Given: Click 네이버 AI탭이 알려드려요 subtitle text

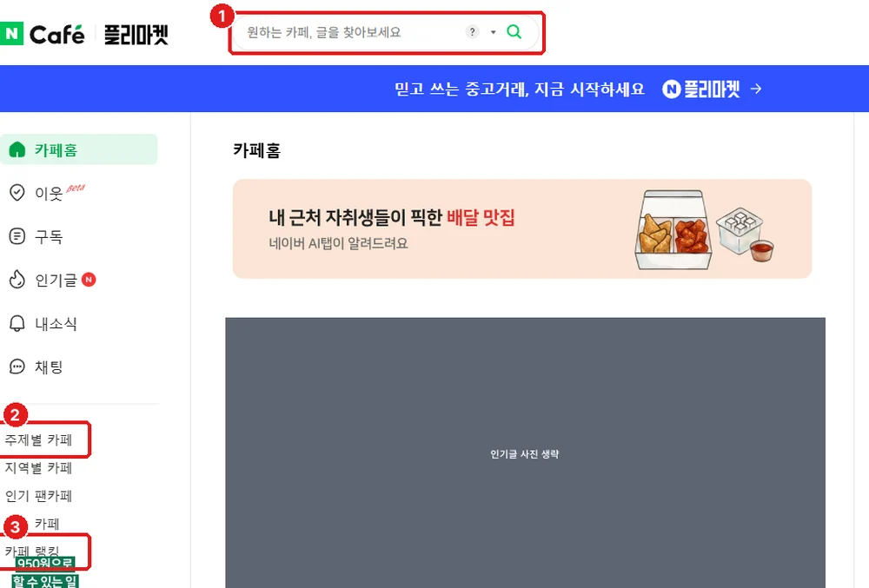Looking at the screenshot, I should tap(338, 243).
